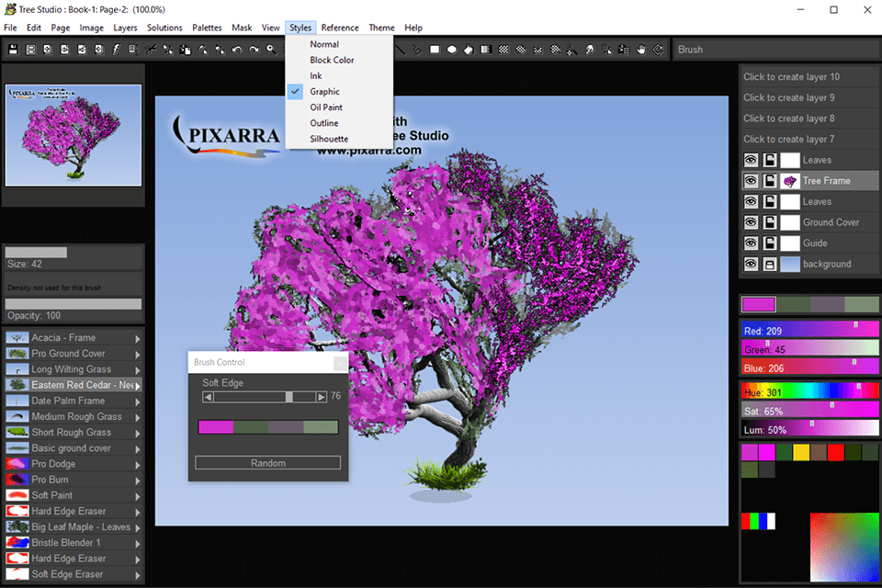This screenshot has height=588, width=882.
Task: Choose Oil Paint from Styles menu
Action: 326,107
